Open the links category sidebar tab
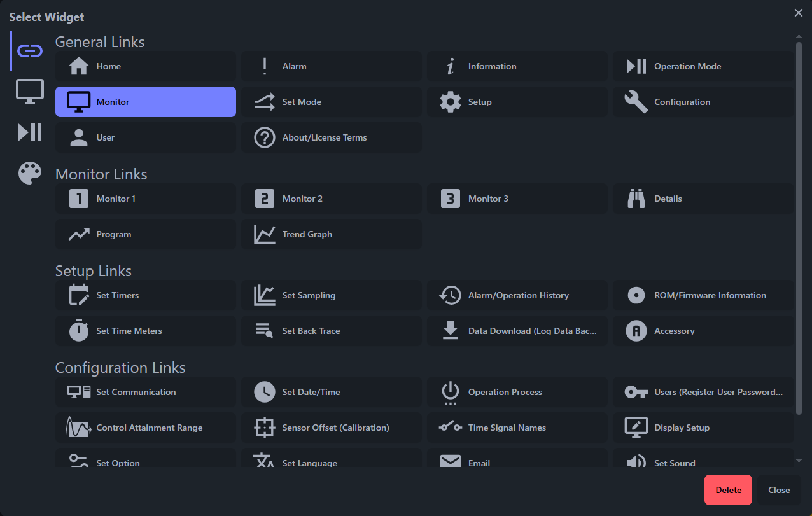This screenshot has height=516, width=812. coord(30,51)
